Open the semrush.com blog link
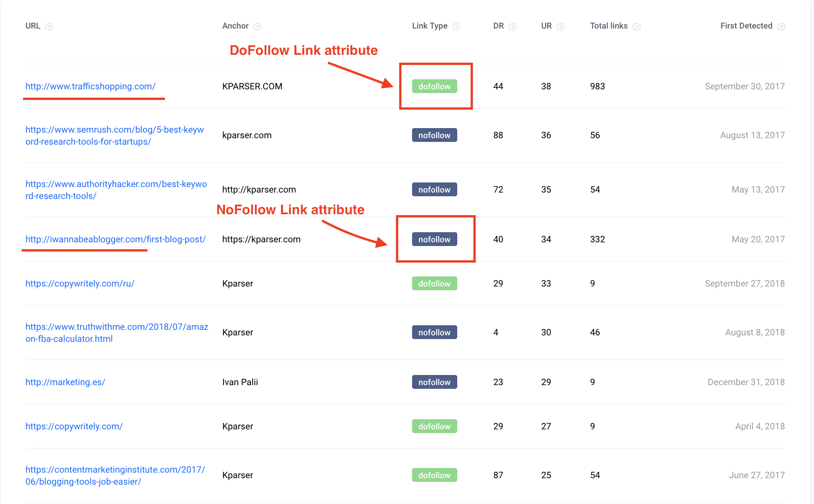 click(114, 135)
